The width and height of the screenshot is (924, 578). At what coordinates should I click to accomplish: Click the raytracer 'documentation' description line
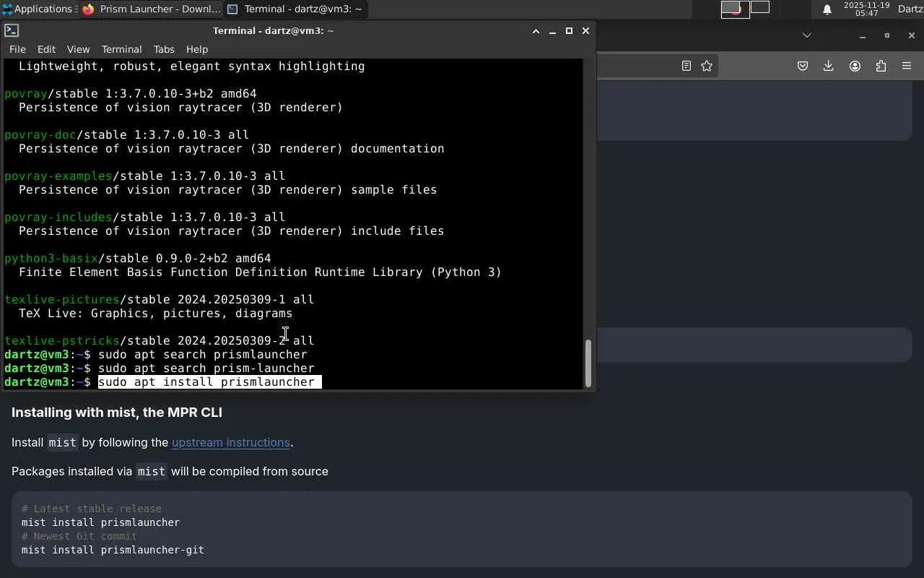(x=232, y=148)
